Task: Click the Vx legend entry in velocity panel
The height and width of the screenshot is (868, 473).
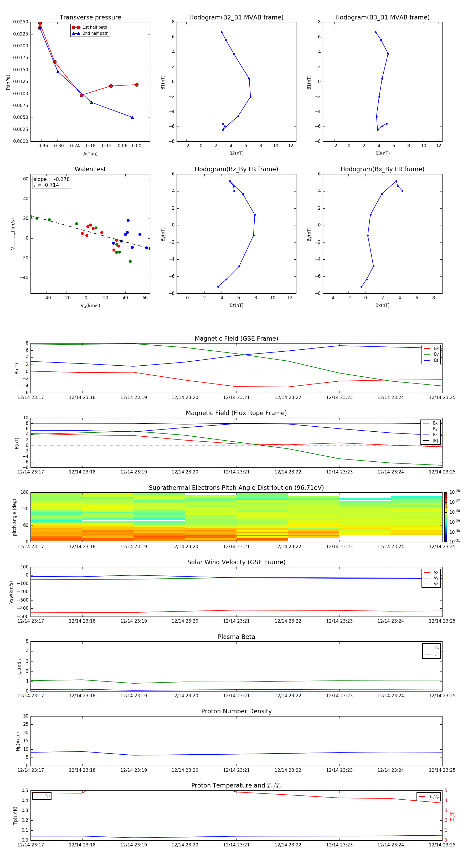Action: 431,572
